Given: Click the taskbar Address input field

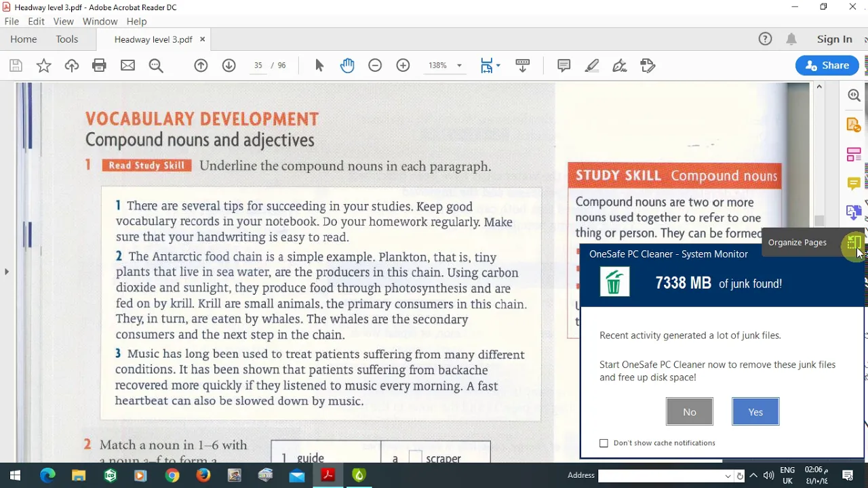Looking at the screenshot, I should pyautogui.click(x=661, y=476).
